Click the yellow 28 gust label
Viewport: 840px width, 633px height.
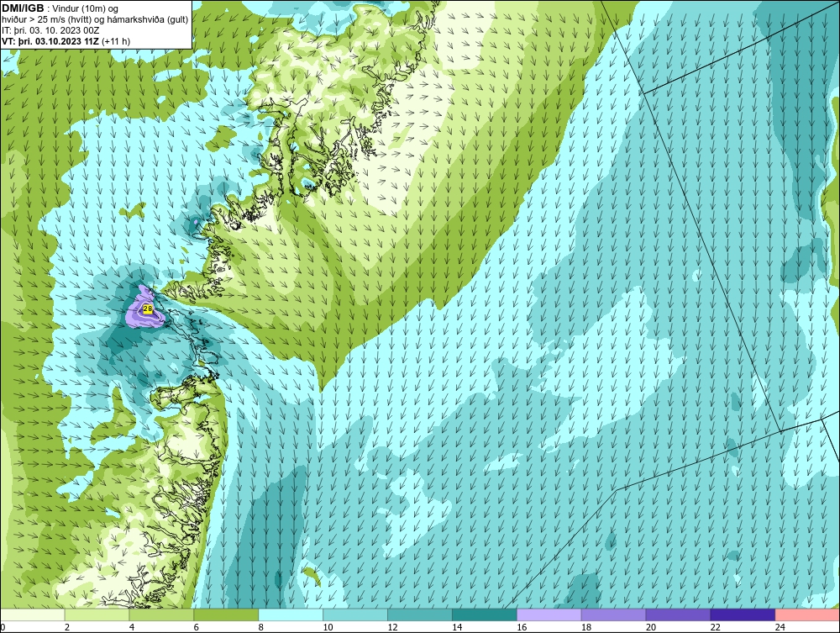point(148,309)
